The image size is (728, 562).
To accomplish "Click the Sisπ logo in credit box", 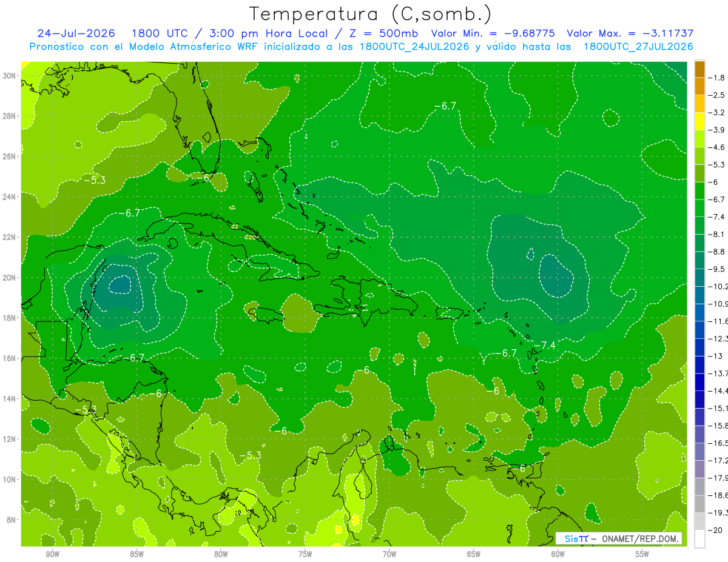I will [x=576, y=538].
